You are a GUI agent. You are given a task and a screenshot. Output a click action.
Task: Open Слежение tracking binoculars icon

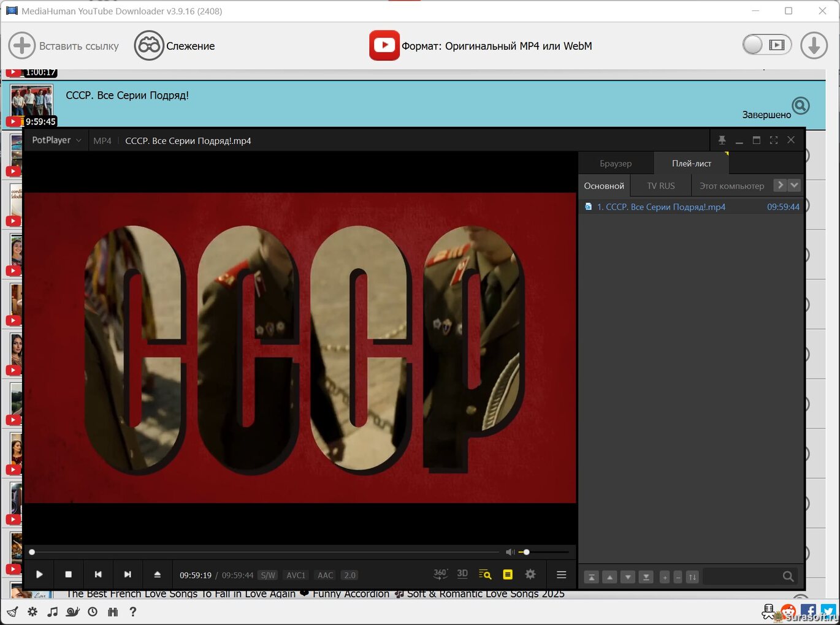pos(148,46)
